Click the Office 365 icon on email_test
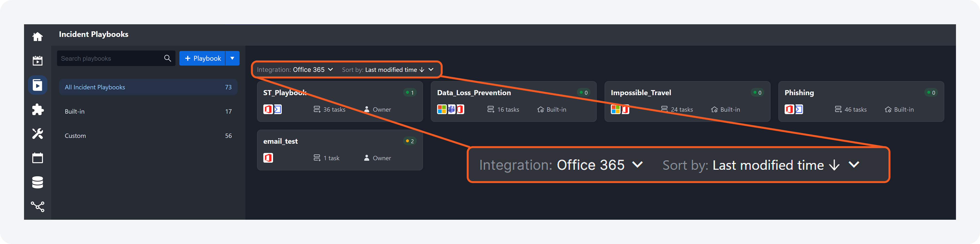The height and width of the screenshot is (244, 980). click(x=268, y=158)
